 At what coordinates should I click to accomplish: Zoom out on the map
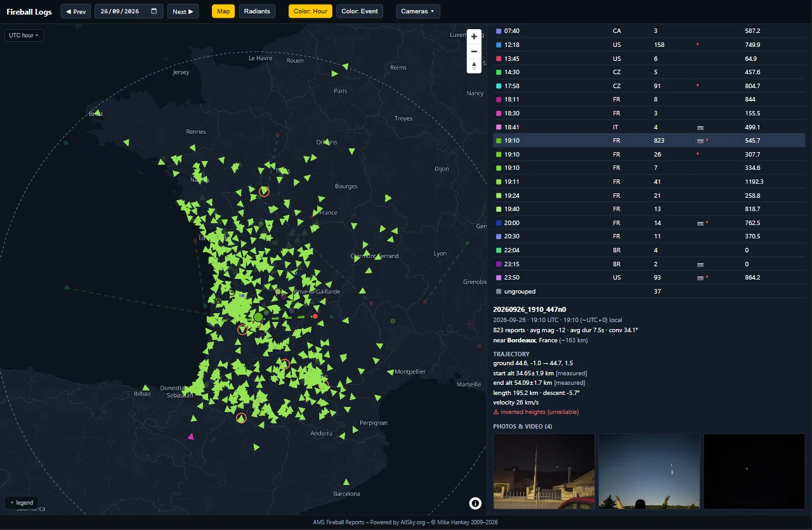pyautogui.click(x=474, y=51)
